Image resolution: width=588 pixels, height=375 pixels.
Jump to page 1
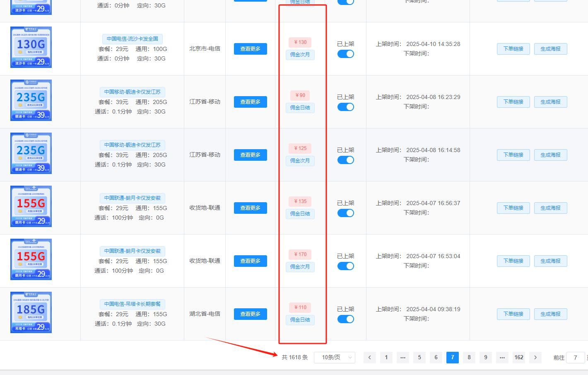(x=386, y=357)
